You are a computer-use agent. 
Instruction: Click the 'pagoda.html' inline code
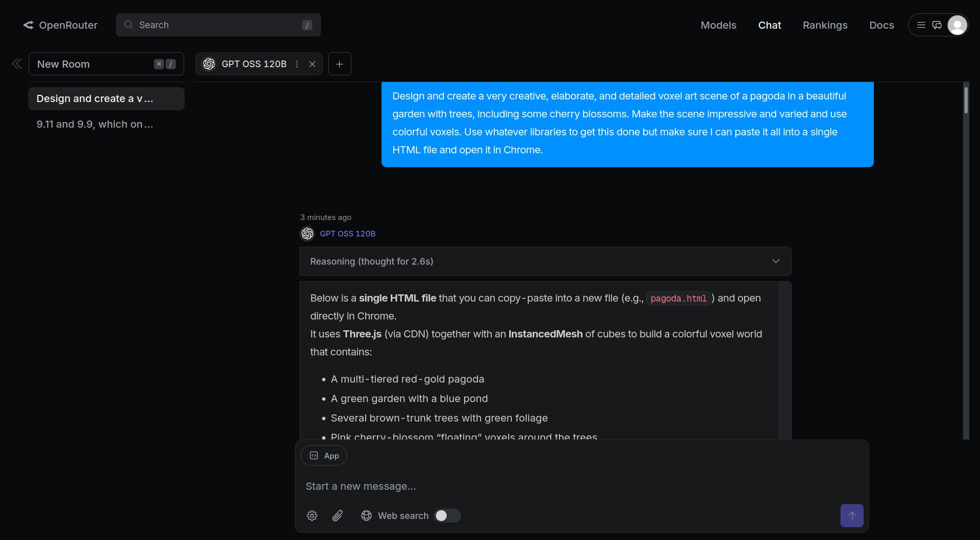(x=678, y=298)
